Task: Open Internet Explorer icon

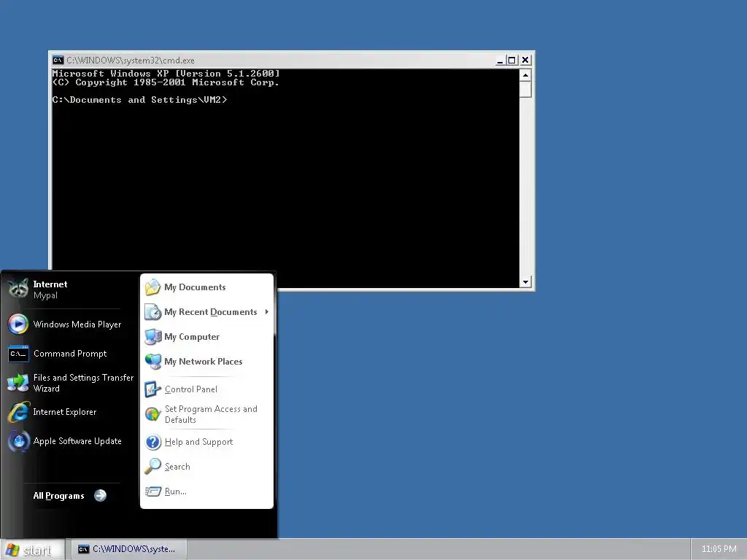Action: coord(18,412)
